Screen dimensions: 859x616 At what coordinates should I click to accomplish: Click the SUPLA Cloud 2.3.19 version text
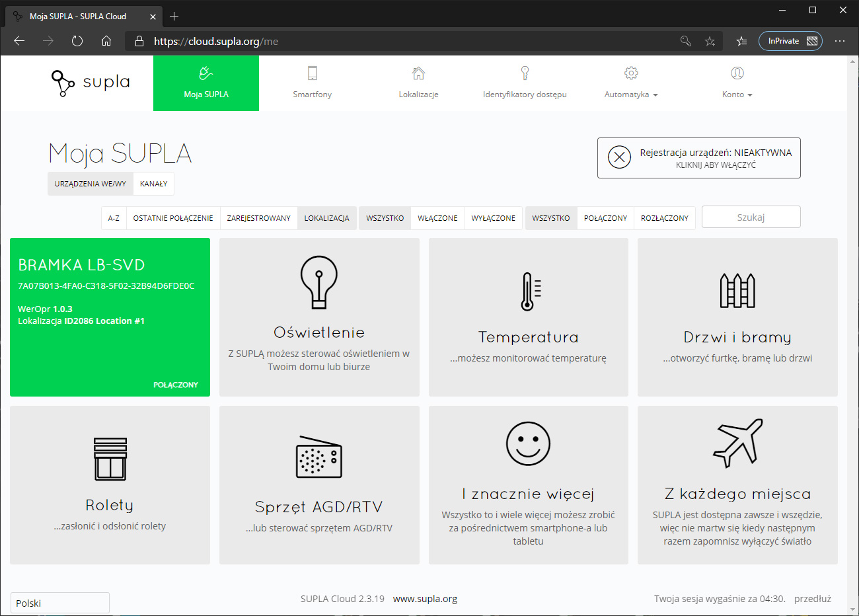[x=342, y=599]
